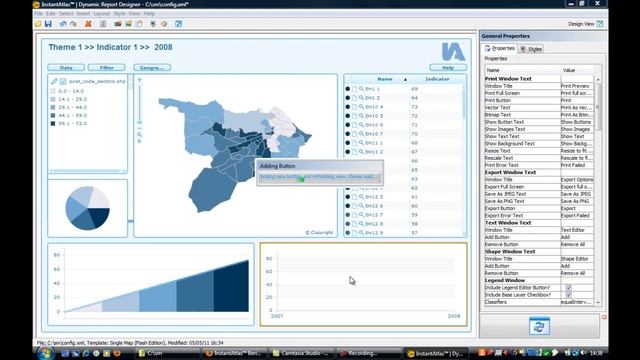This screenshot has height=360, width=640.
Task: Click the magnifier icon for row EH12 9
Action: (361, 233)
